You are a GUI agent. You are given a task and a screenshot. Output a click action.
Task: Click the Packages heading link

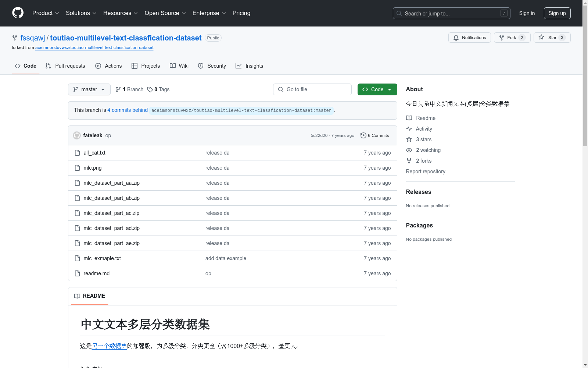click(419, 225)
